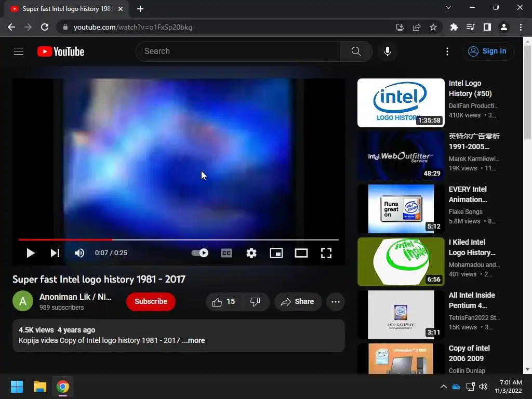Toggle Chrome side panel

(x=487, y=27)
